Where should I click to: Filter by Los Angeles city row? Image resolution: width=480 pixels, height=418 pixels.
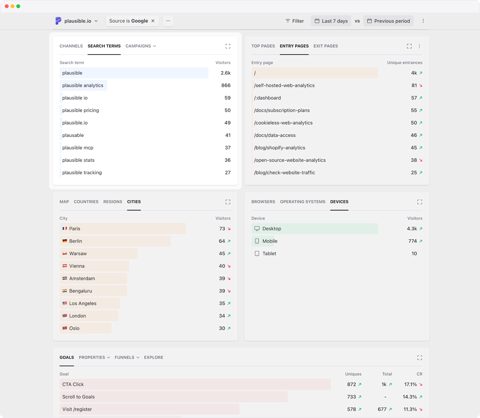pyautogui.click(x=145, y=303)
